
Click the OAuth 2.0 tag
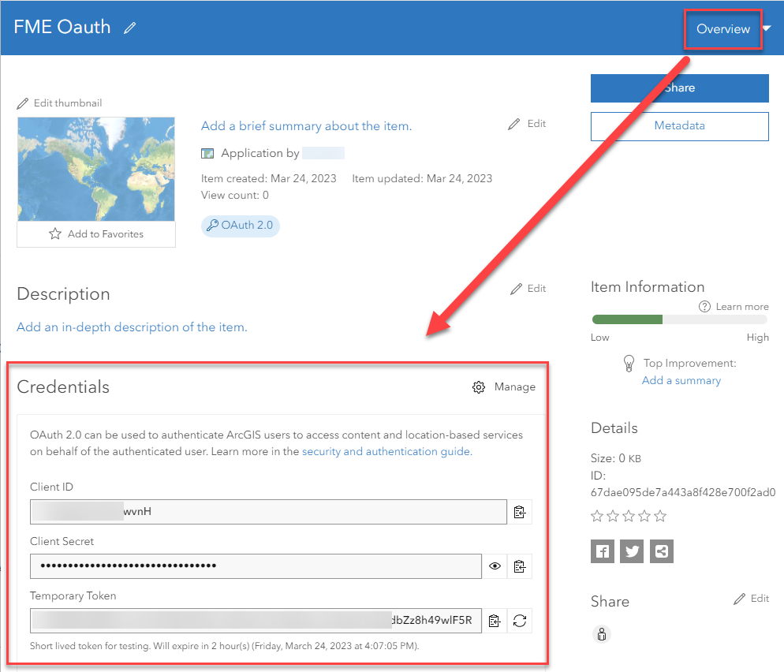tap(240, 226)
